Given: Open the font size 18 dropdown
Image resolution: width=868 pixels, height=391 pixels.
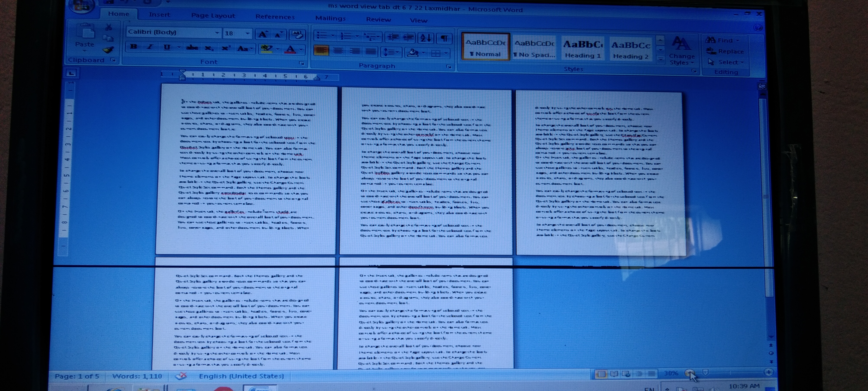Looking at the screenshot, I should click(x=248, y=33).
